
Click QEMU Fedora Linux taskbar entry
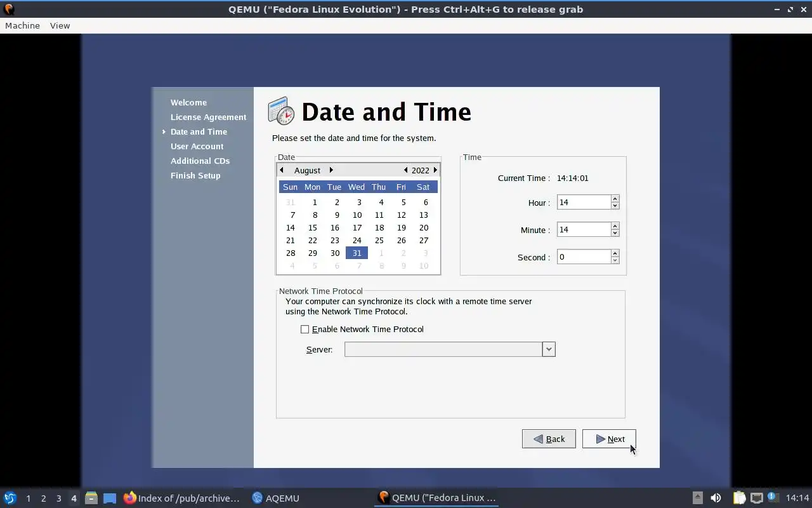pyautogui.click(x=436, y=498)
